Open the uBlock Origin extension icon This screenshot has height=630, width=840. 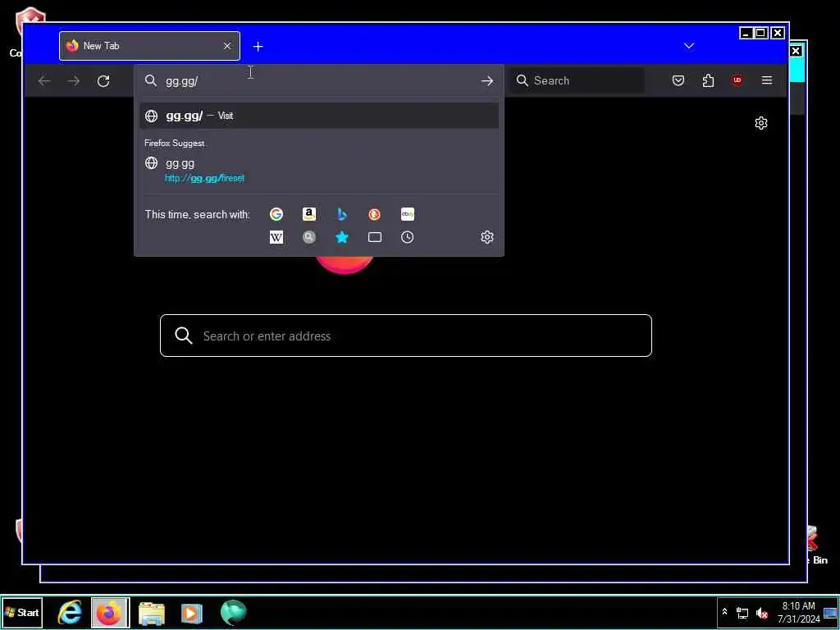pos(737,80)
